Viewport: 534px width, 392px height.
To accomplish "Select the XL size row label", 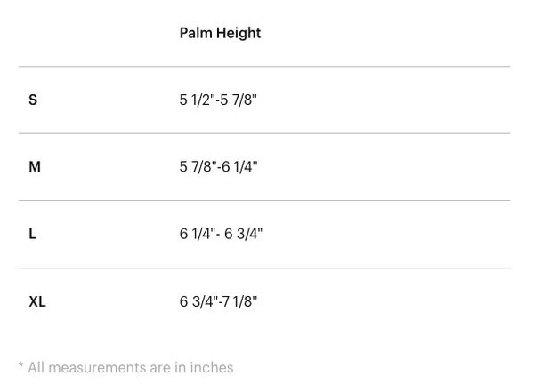I will coord(37,301).
